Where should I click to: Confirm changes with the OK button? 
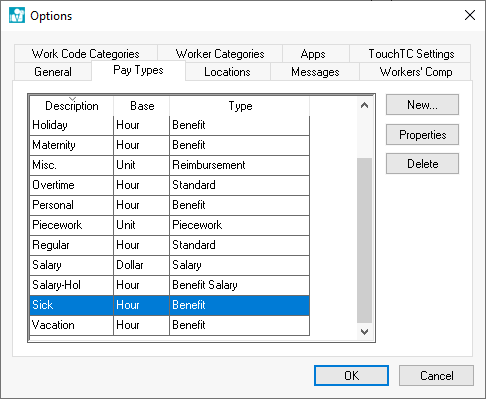click(x=351, y=376)
